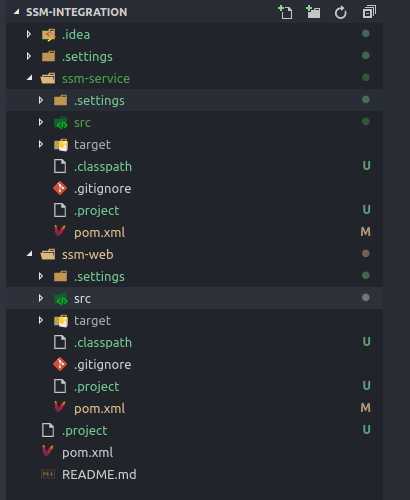Click the New File icon
The image size is (410, 500).
coord(285,12)
